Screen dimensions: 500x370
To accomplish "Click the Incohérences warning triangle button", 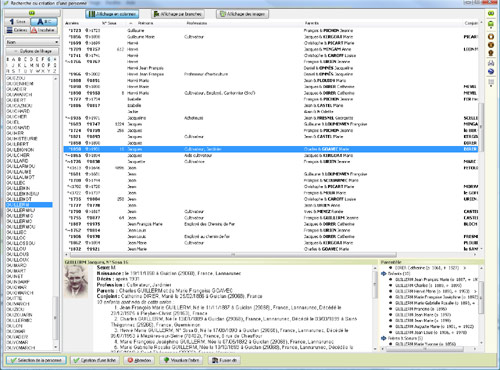I will (x=44, y=30).
